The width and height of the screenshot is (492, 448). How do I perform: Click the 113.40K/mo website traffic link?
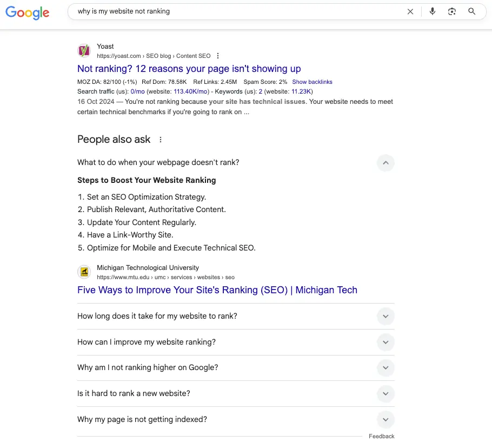pyautogui.click(x=190, y=91)
